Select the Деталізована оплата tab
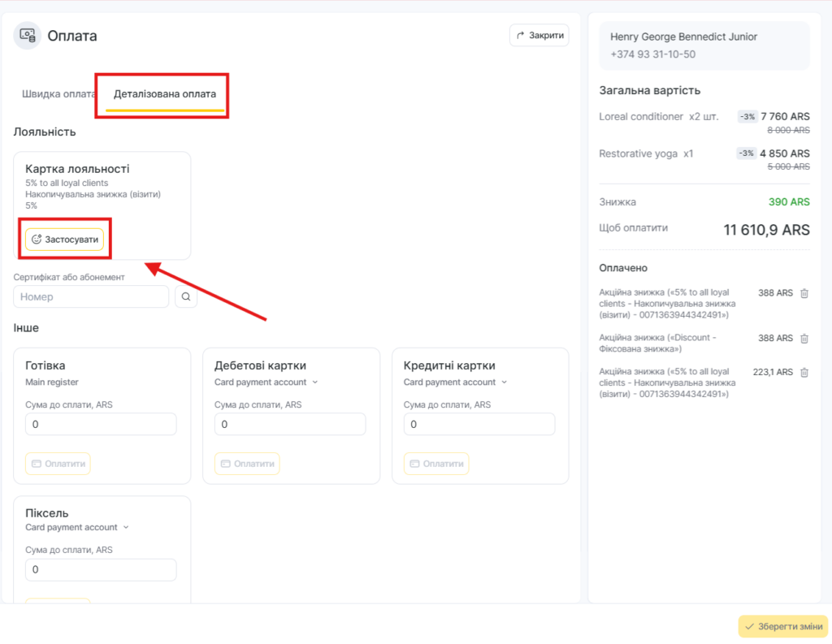832x644 pixels. pos(164,94)
